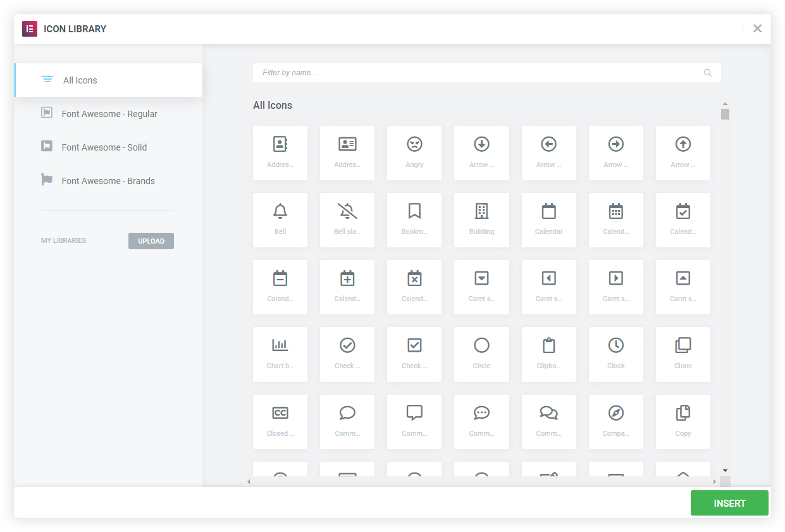Choose the Bookmark icon
Screen dimensions: 785x532
pyautogui.click(x=414, y=220)
